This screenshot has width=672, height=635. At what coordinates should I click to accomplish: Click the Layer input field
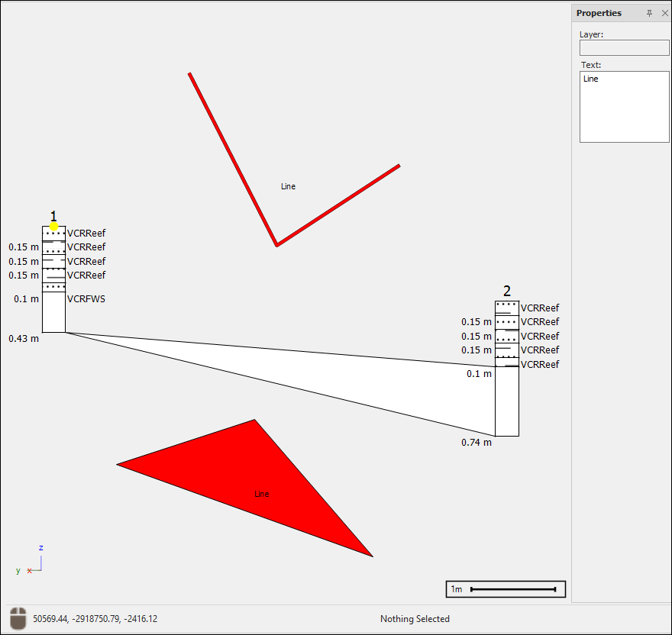[624, 47]
